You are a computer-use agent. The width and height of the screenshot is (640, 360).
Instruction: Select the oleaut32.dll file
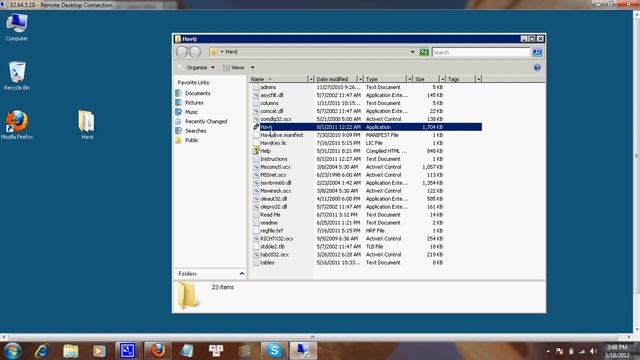point(273,199)
